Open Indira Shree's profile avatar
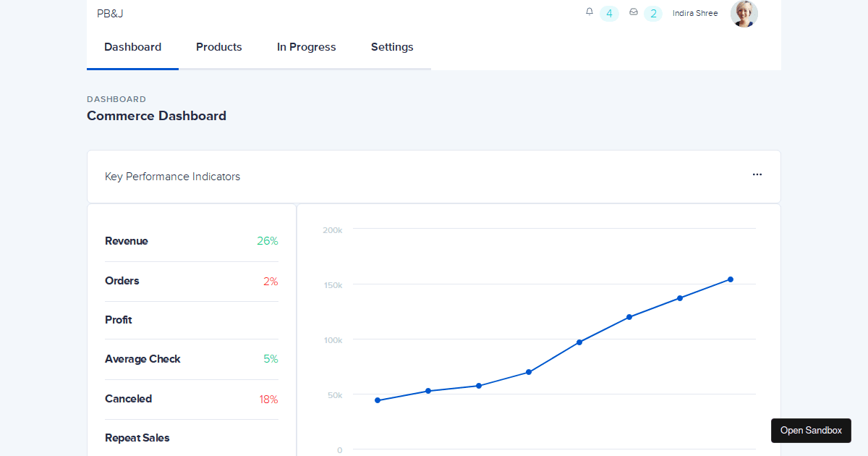 coord(744,13)
